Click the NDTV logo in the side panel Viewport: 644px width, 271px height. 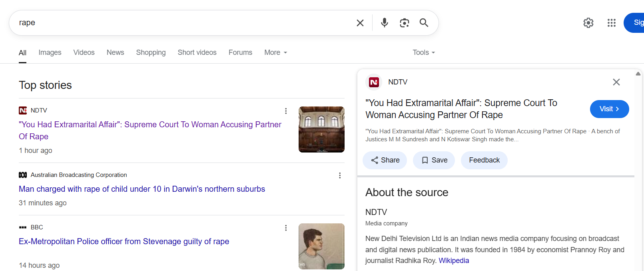[x=374, y=82]
